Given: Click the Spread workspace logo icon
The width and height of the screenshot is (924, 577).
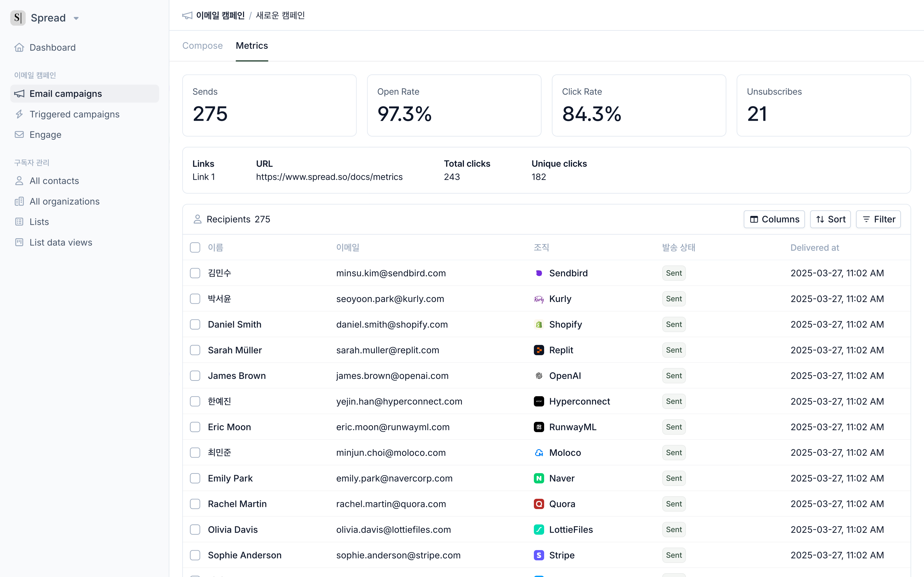Looking at the screenshot, I should click(x=18, y=18).
